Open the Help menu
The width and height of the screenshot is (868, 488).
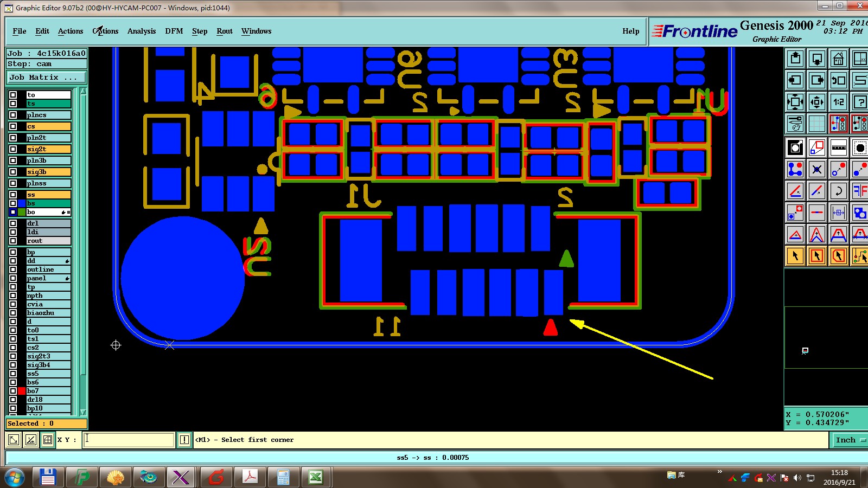[x=631, y=31]
